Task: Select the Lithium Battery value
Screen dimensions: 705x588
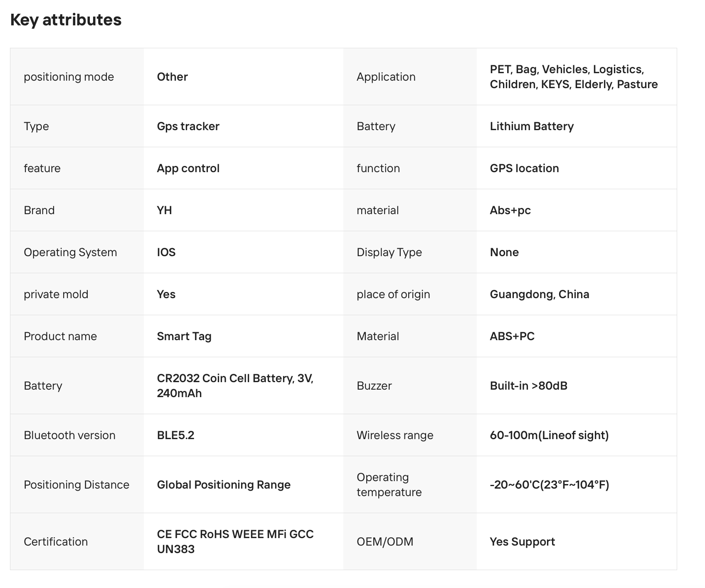Action: pyautogui.click(x=532, y=126)
